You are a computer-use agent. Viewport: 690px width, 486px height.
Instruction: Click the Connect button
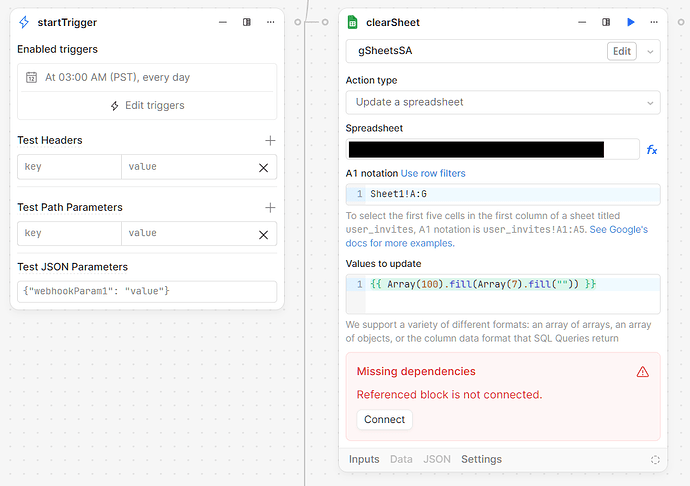coord(384,420)
